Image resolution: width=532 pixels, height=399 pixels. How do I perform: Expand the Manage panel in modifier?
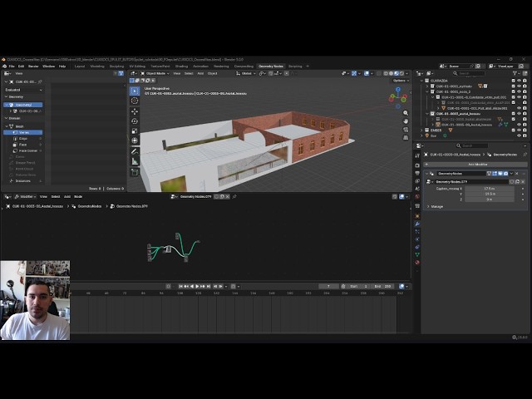coord(435,206)
